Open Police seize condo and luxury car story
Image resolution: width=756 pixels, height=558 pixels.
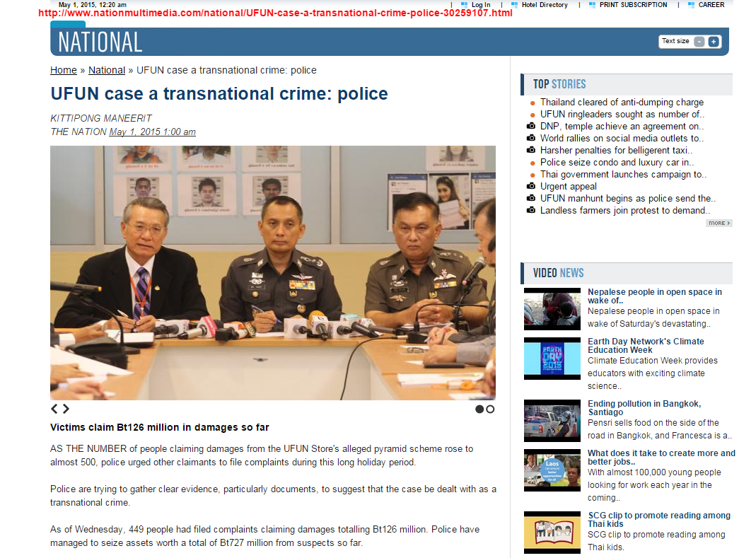click(617, 163)
